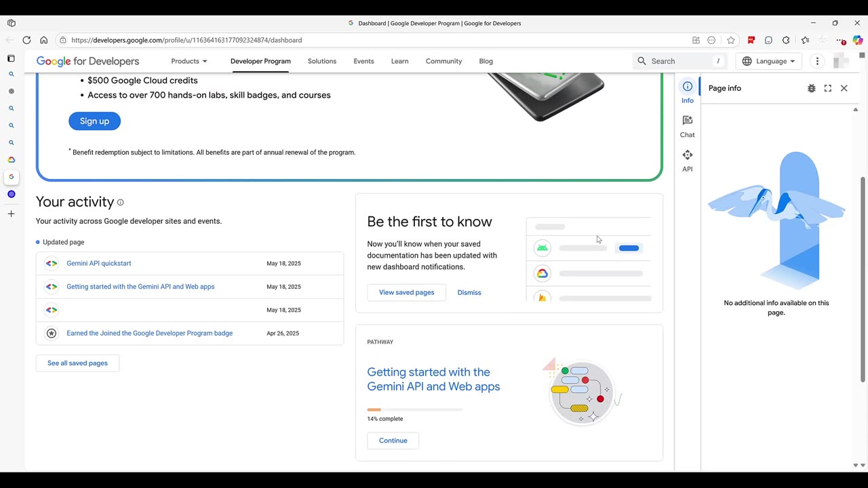The width and height of the screenshot is (868, 488).
Task: Click the browser address bar URL
Action: coord(186,40)
